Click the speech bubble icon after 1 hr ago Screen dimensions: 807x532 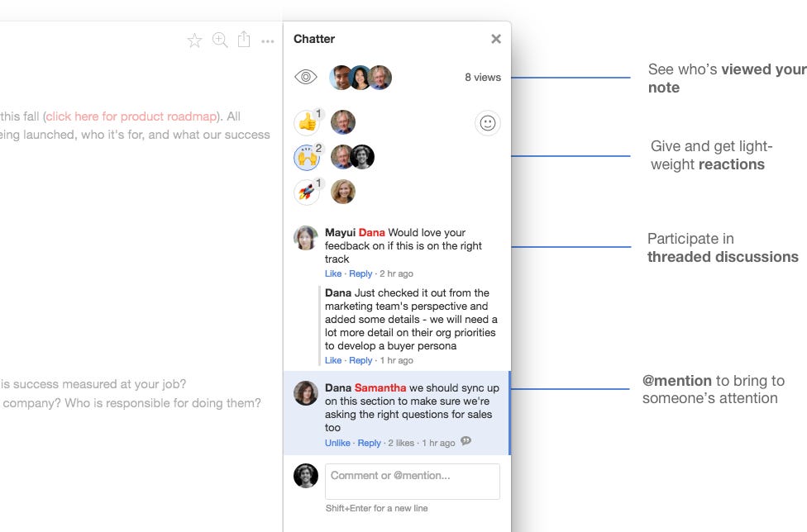pos(466,441)
